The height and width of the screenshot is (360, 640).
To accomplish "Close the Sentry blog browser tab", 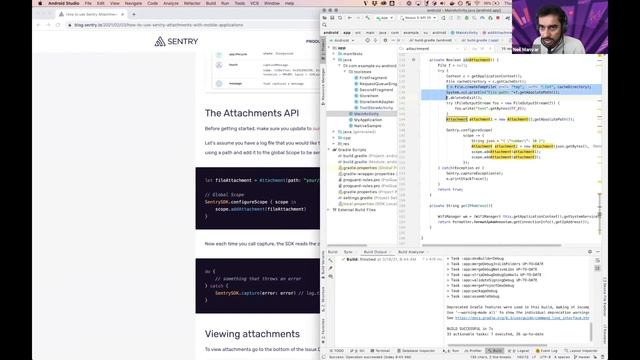I will coord(122,14).
